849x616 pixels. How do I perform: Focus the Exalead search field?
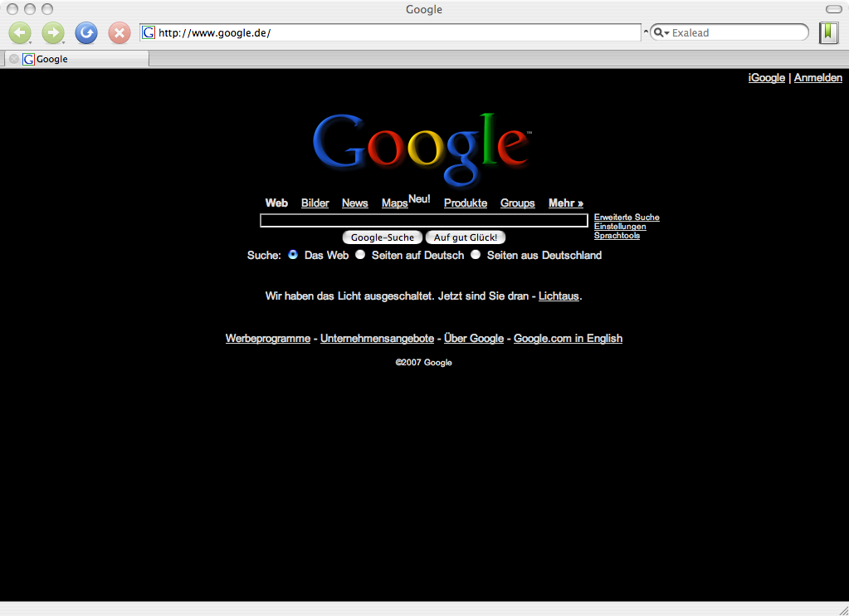click(x=729, y=32)
